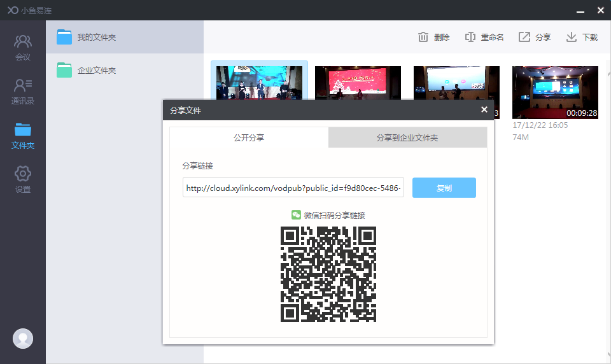This screenshot has height=364, width=611.
Task: Select the 文件夹 folder section in sidebar
Action: 23,136
